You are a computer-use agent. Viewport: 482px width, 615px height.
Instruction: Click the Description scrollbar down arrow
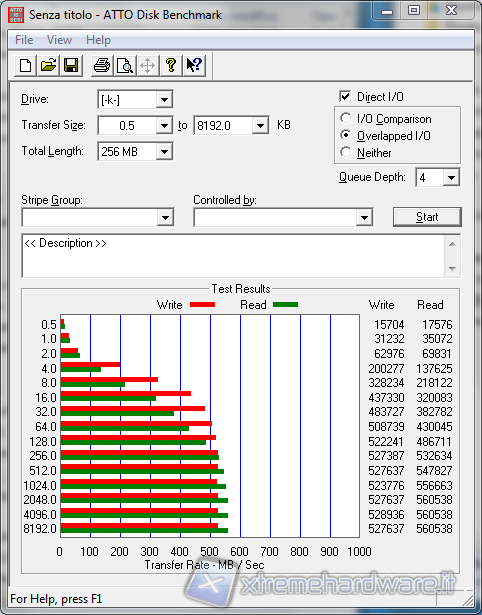pyautogui.click(x=452, y=269)
